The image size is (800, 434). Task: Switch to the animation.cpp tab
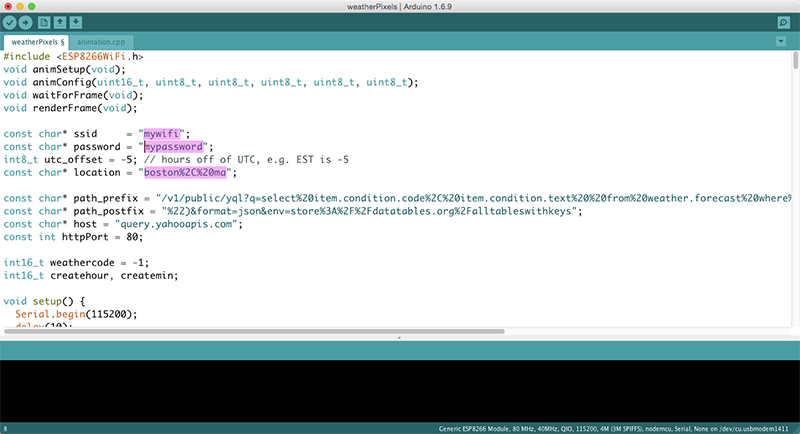(100, 43)
